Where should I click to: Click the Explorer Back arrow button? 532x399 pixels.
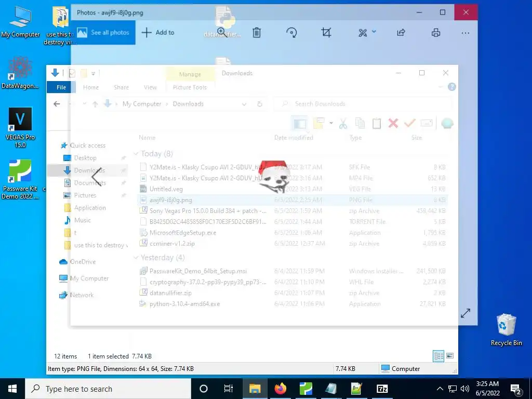point(57,104)
